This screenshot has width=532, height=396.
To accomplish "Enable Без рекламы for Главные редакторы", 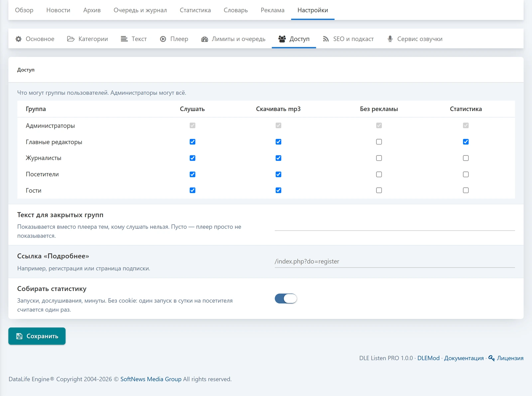I will (x=379, y=142).
